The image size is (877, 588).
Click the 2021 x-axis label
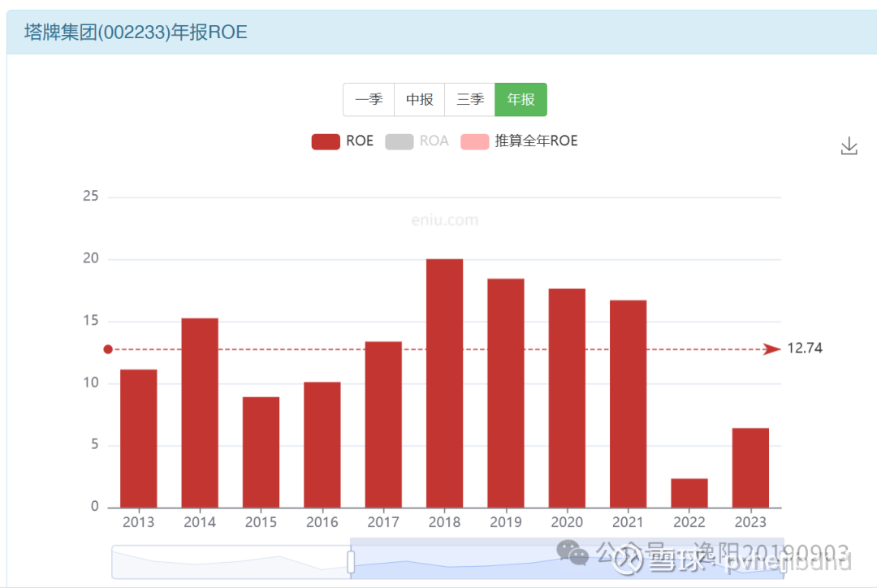coord(628,522)
